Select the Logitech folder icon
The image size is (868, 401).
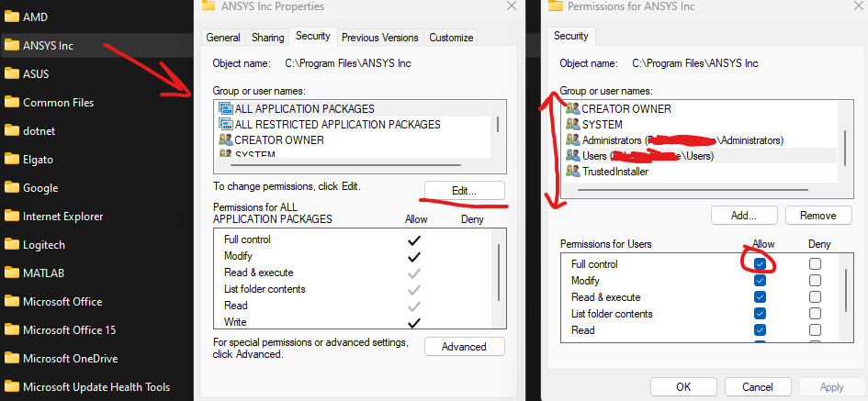point(11,244)
